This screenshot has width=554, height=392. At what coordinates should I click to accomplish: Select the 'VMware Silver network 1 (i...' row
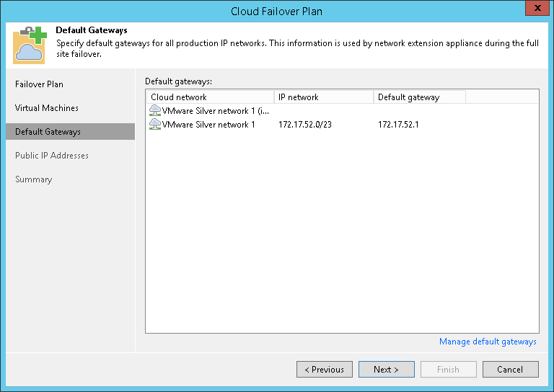pyautogui.click(x=342, y=111)
